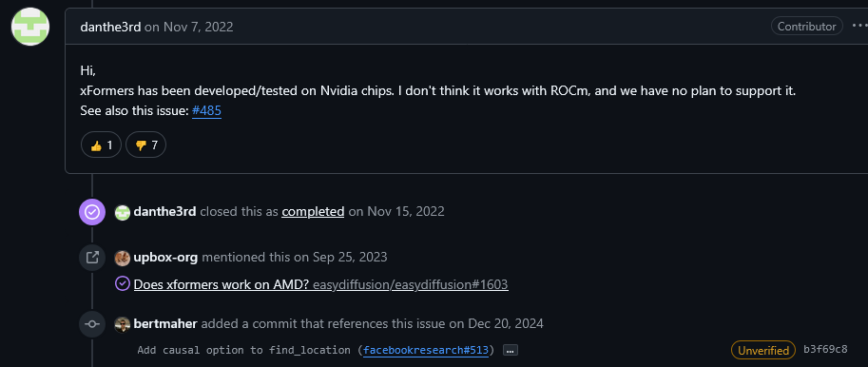Screen dimensions: 868x367
Task: Open bertmaher's avatar
Action: [123, 324]
